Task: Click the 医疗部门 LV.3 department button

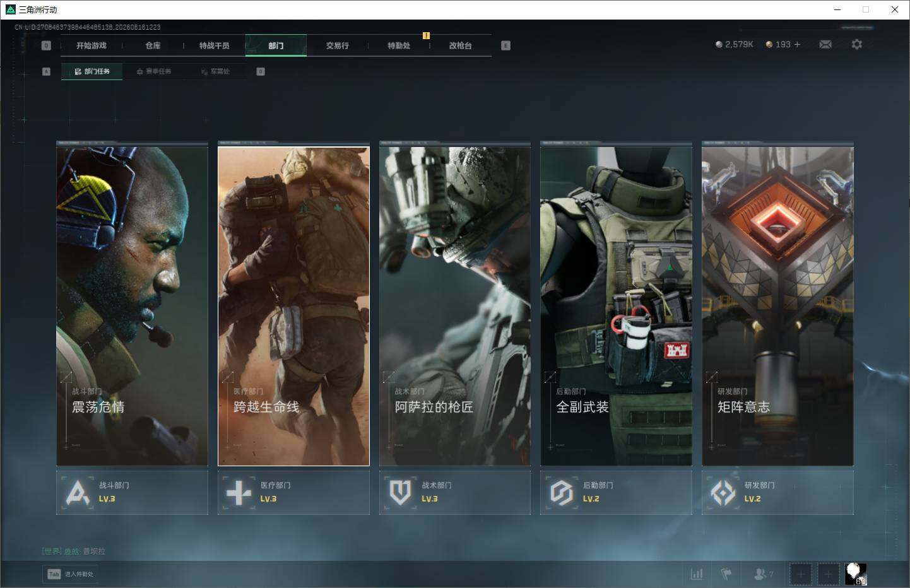Action: point(293,492)
